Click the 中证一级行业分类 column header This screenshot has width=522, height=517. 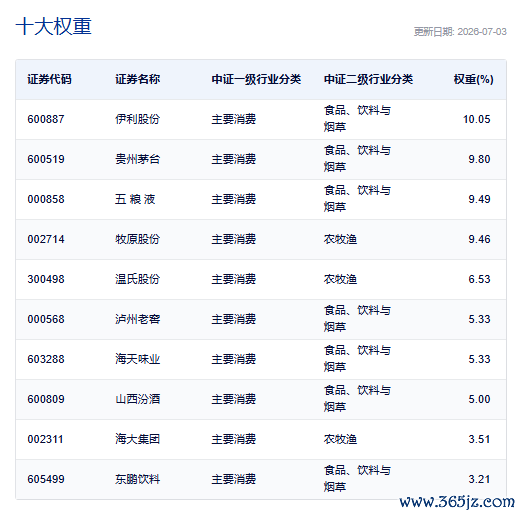coord(256,79)
